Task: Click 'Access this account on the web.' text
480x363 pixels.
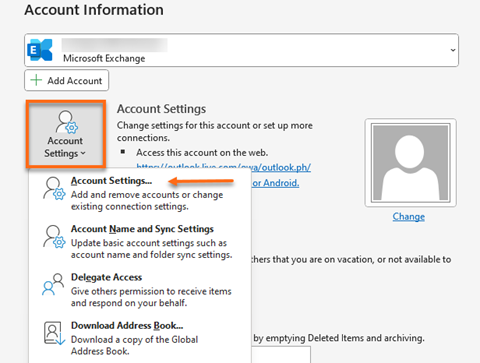Action: [x=202, y=153]
